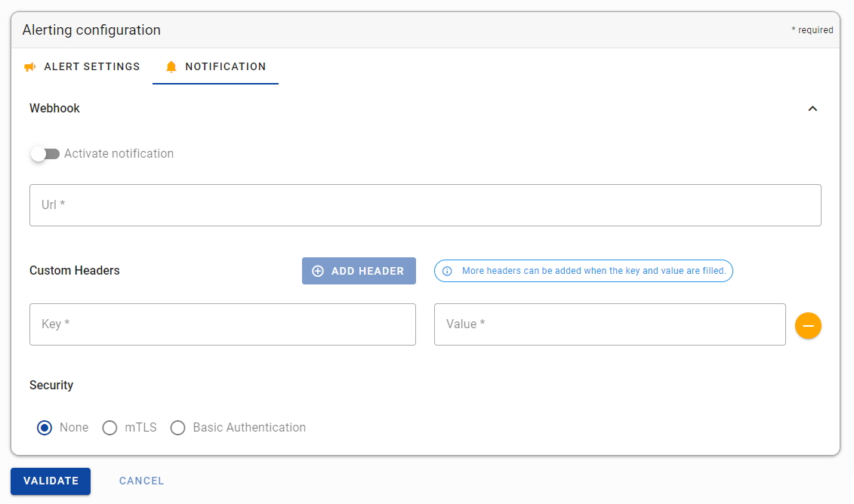Remove header row with orange minus button
Viewport: 854px width, 504px height.
point(808,325)
